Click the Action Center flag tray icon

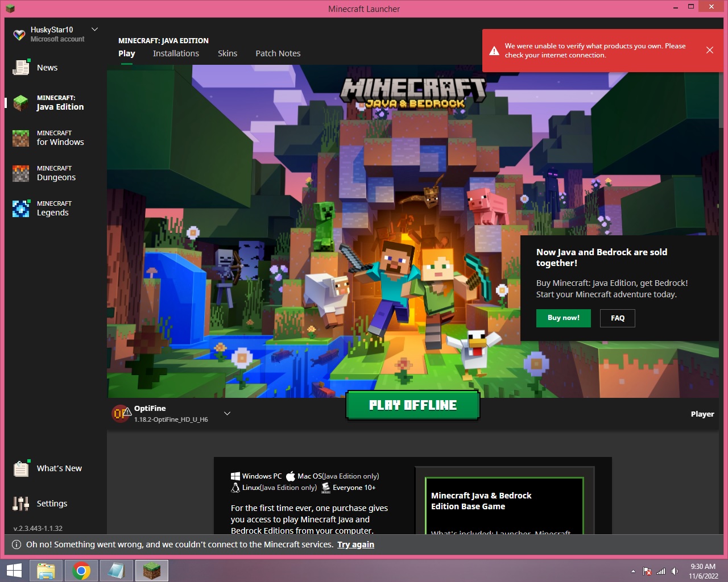pos(647,571)
